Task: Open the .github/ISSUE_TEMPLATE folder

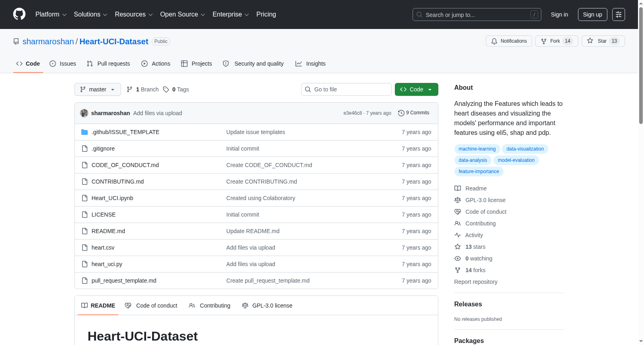Action: click(x=126, y=132)
